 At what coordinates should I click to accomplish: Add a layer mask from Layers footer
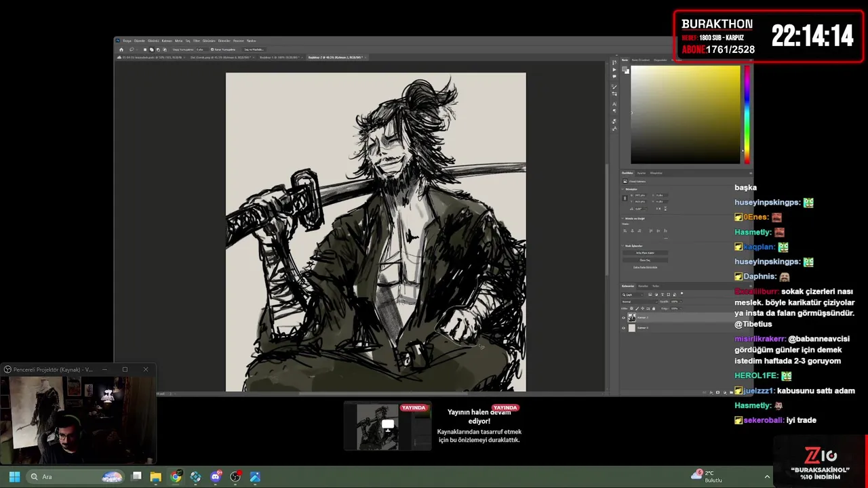(x=717, y=392)
